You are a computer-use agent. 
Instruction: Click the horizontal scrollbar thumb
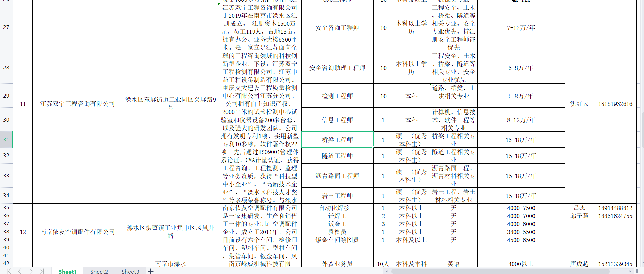pyautogui.click(x=500, y=271)
